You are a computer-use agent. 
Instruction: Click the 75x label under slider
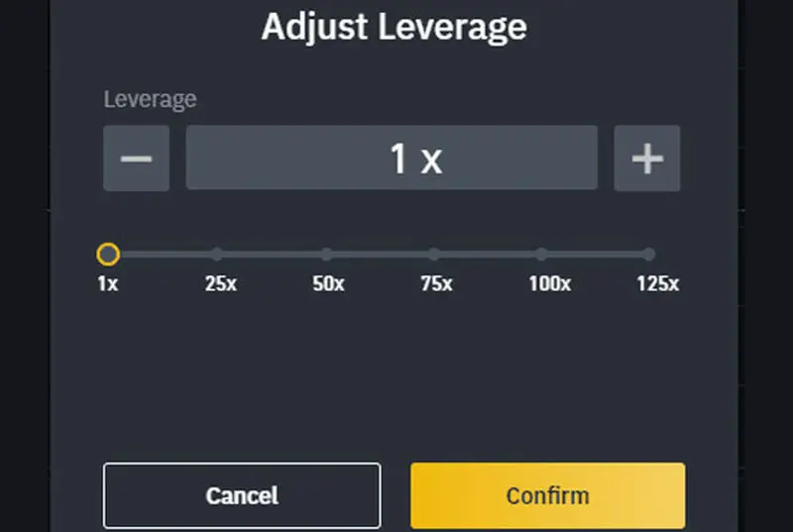(436, 283)
